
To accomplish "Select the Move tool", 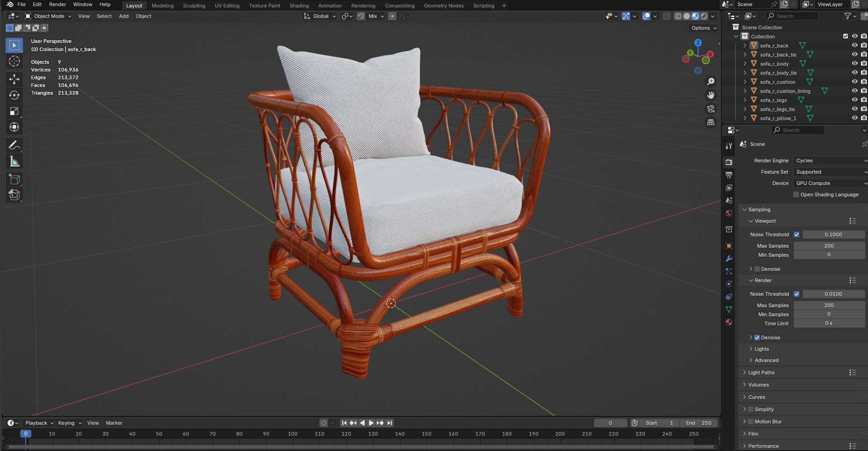I will [14, 79].
